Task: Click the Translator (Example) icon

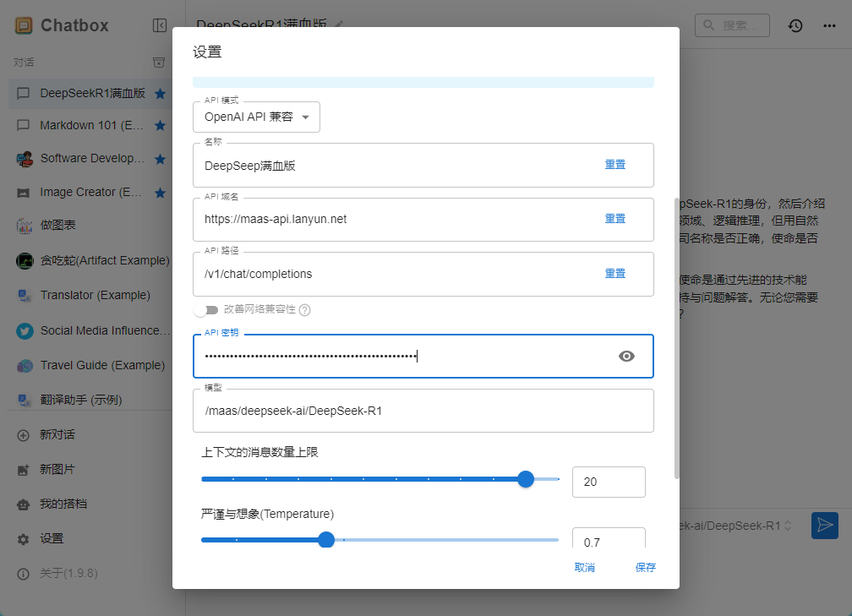Action: [25, 296]
